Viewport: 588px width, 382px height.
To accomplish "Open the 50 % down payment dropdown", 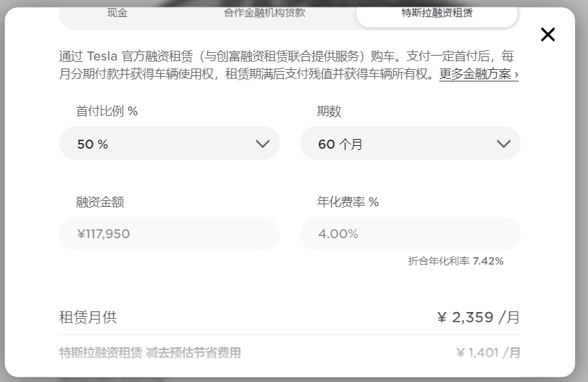I will point(169,143).
